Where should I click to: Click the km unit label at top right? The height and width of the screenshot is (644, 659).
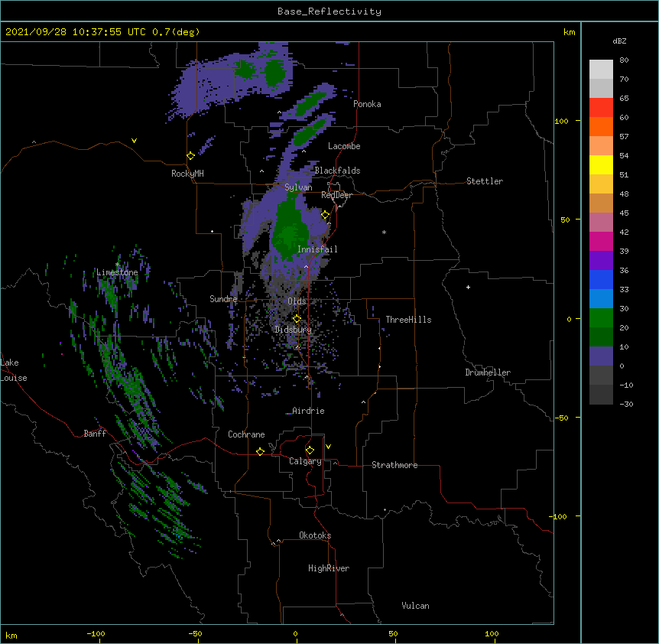pyautogui.click(x=569, y=32)
